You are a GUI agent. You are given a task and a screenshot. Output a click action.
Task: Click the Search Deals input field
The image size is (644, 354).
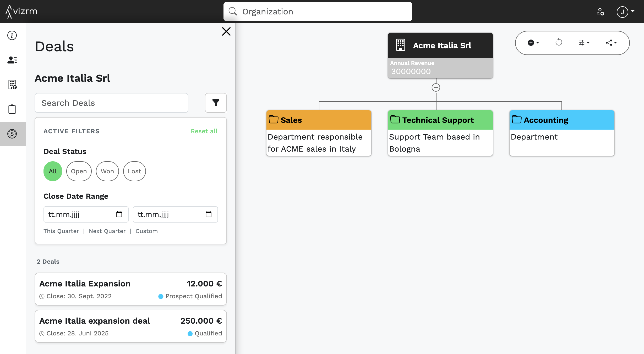click(111, 103)
